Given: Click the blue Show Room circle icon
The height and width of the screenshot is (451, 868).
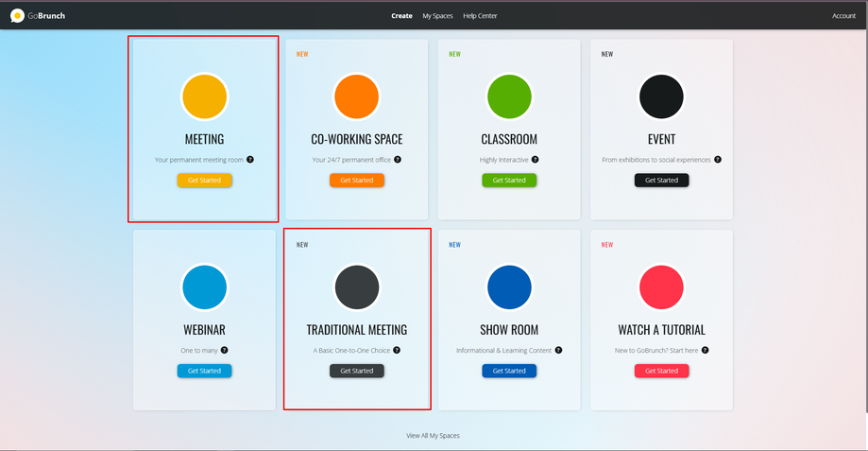Looking at the screenshot, I should point(509,287).
